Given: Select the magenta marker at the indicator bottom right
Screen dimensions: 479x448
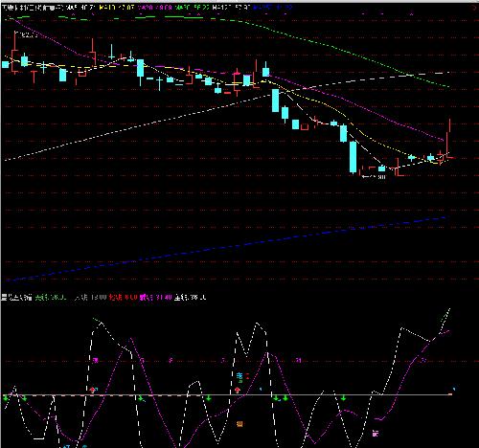Looking at the screenshot, I should tap(376, 434).
